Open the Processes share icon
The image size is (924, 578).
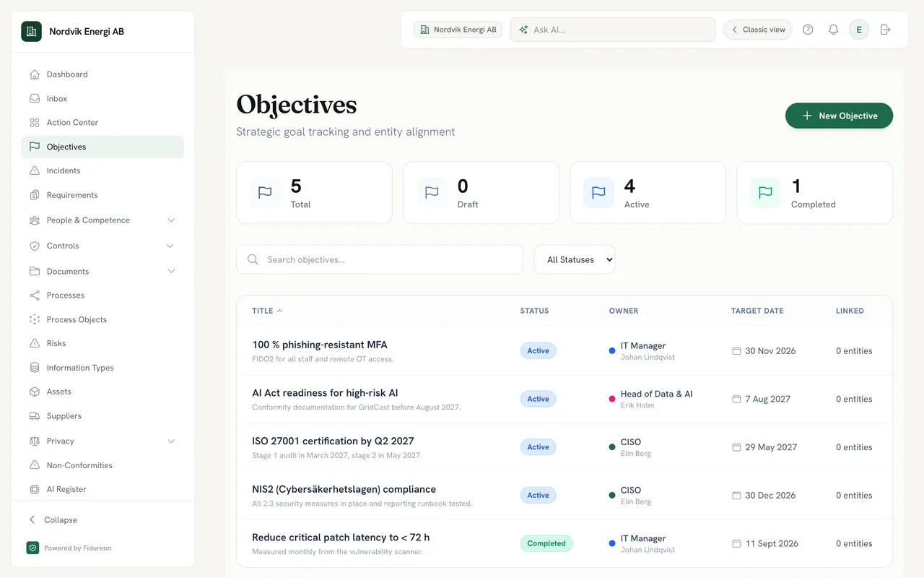pyautogui.click(x=34, y=296)
